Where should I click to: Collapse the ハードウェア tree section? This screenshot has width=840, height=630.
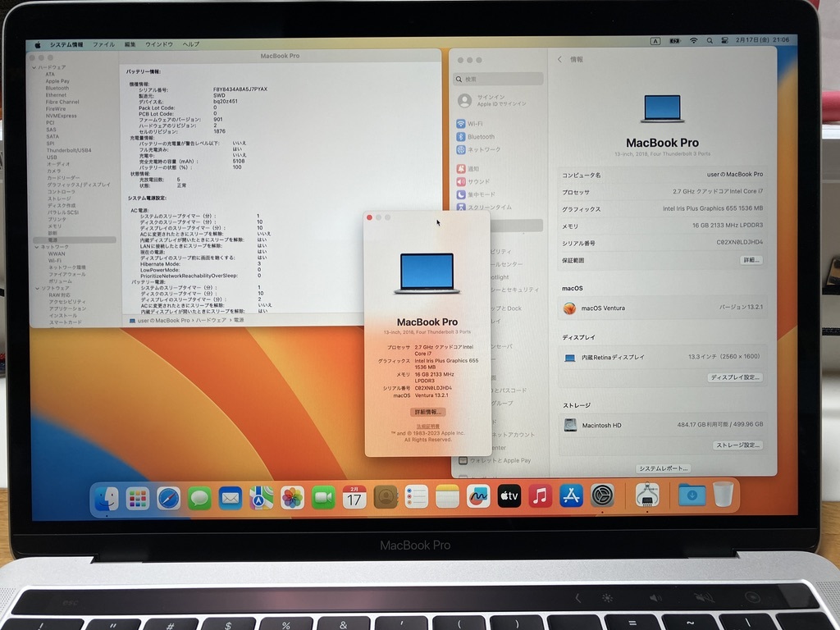click(34, 67)
